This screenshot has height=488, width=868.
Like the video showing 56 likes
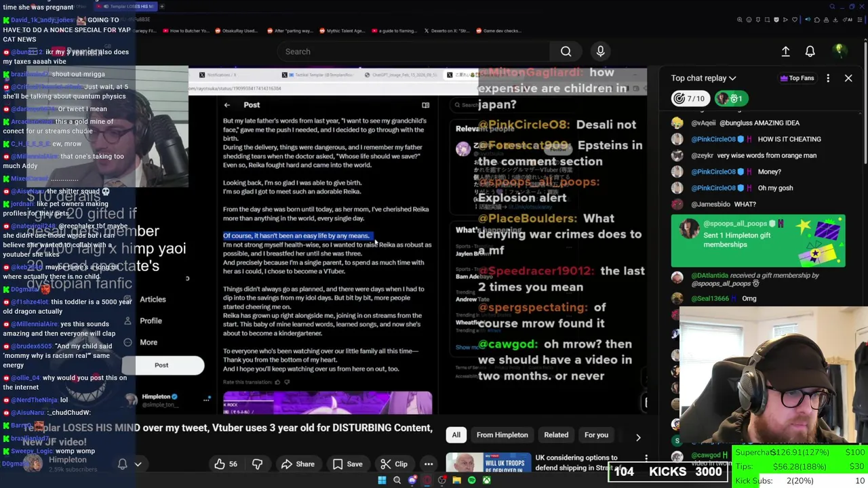[226, 464]
